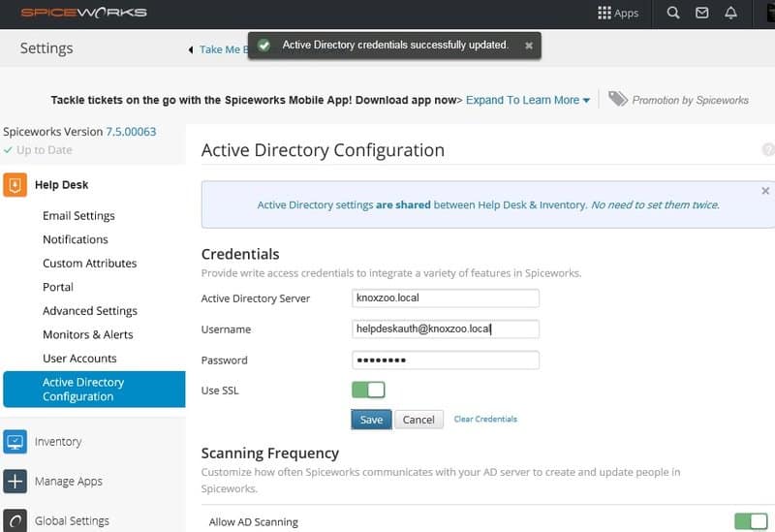
Task: Toggle the Allow AD Scanning switch
Action: coord(752,521)
